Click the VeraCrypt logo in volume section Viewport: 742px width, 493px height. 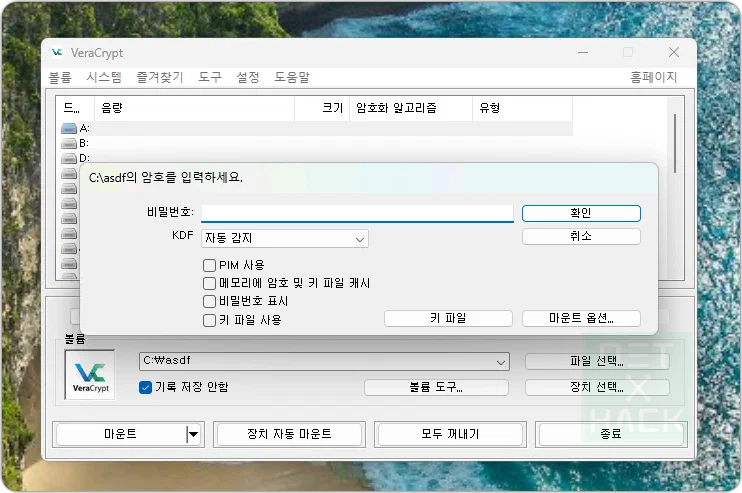[x=90, y=375]
